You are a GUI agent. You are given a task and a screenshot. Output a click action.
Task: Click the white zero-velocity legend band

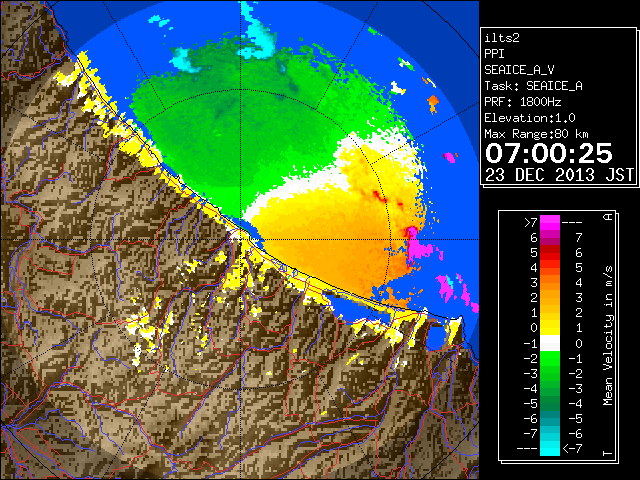[550, 344]
